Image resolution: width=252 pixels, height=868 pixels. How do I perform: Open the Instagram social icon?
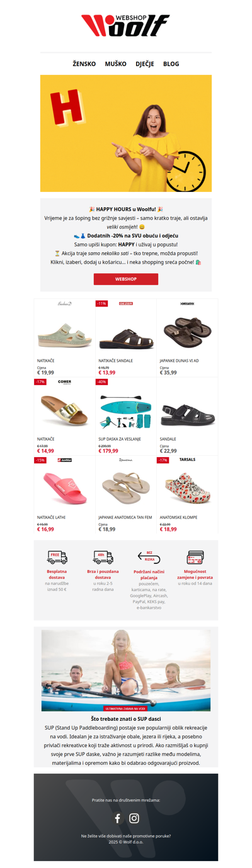point(134,818)
